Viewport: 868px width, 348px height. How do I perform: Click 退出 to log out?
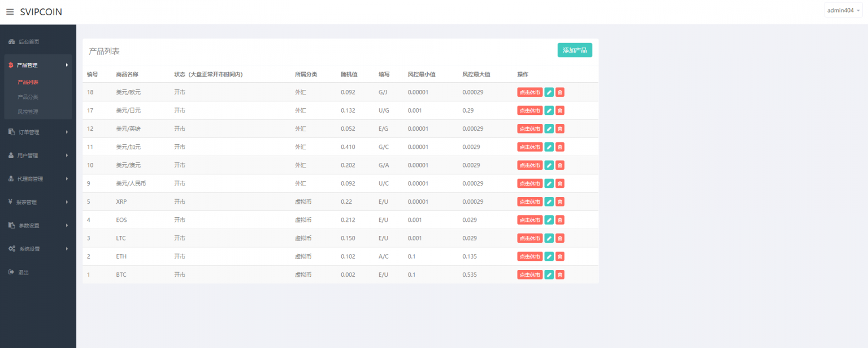click(x=23, y=272)
